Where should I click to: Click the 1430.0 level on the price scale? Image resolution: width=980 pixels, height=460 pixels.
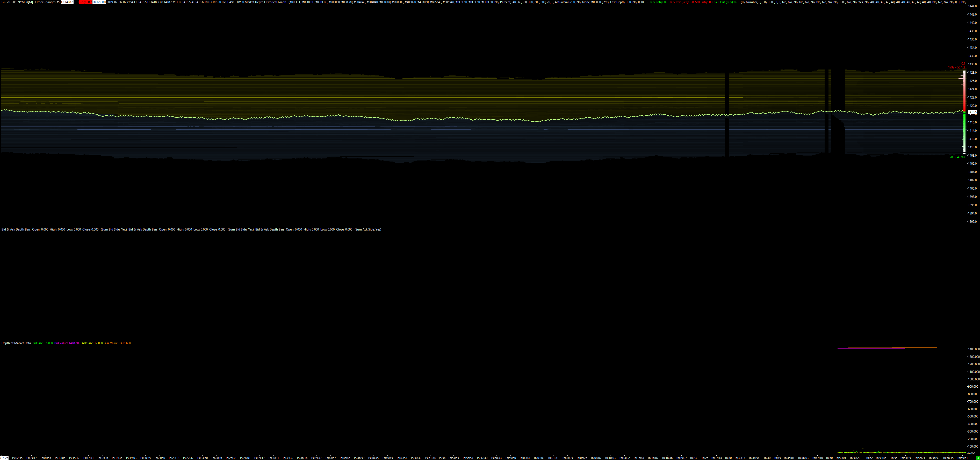click(972, 64)
